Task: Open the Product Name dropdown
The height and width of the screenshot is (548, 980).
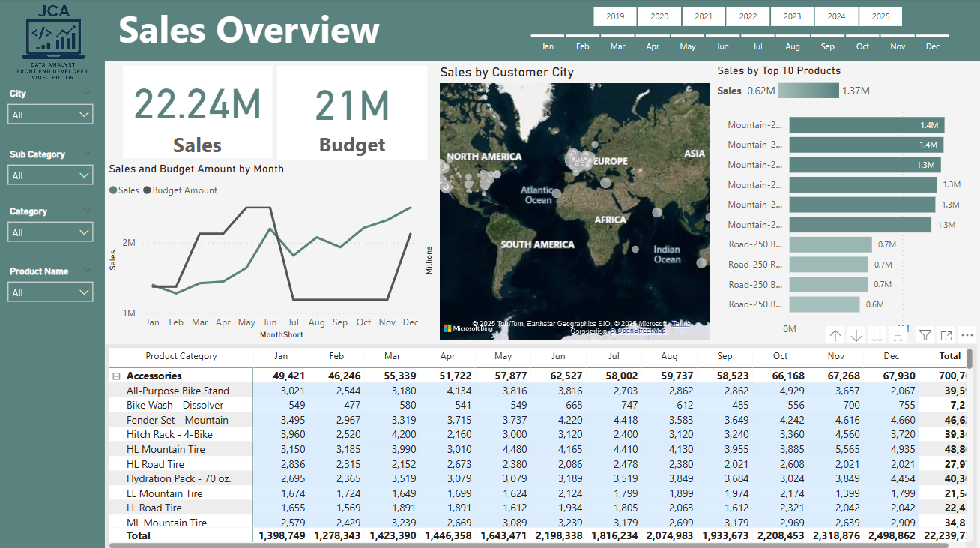Action: 50,292
